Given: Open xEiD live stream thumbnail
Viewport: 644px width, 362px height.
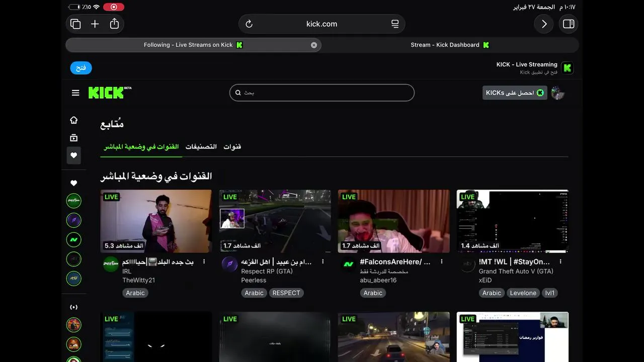Looking at the screenshot, I should [x=512, y=221].
